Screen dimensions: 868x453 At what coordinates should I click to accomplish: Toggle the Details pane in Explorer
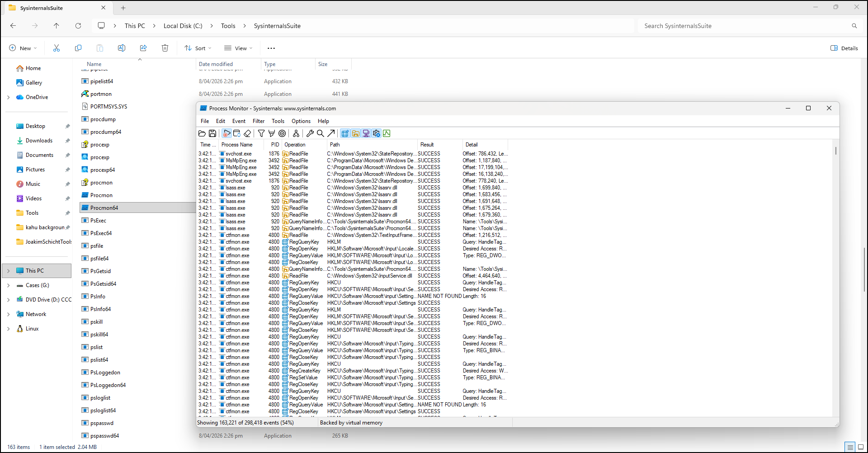[844, 48]
